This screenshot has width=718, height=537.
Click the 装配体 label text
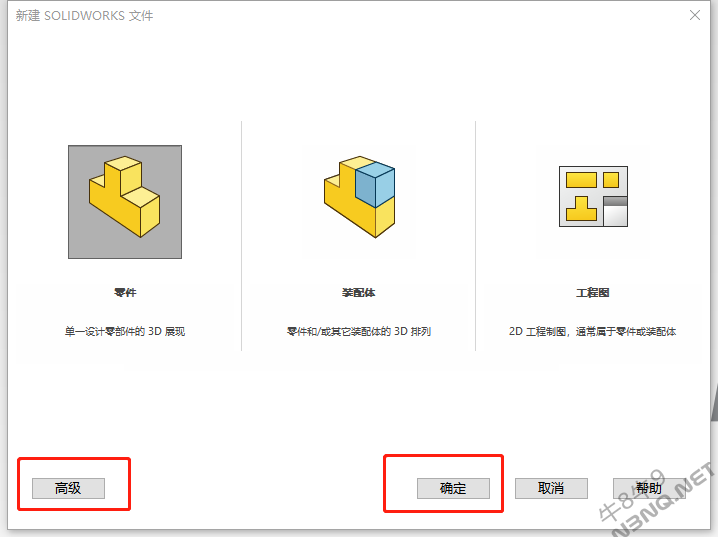tap(359, 293)
